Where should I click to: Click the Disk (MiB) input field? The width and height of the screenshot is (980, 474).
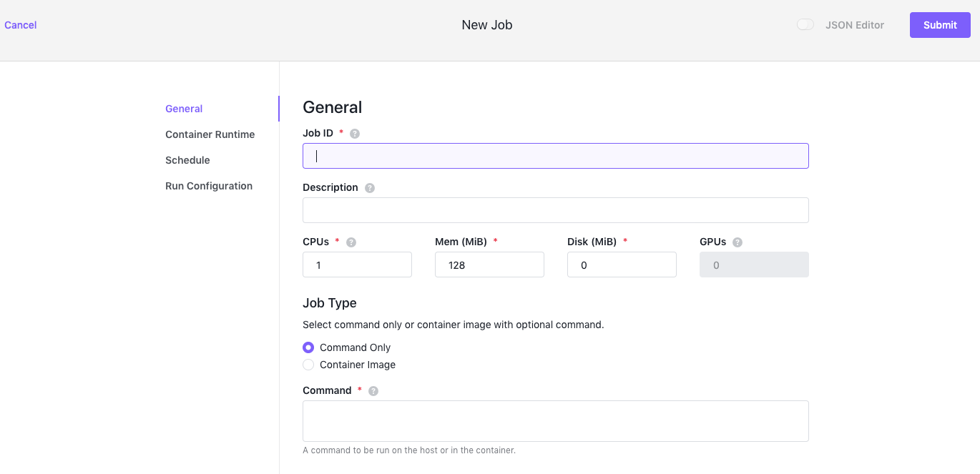[622, 265]
